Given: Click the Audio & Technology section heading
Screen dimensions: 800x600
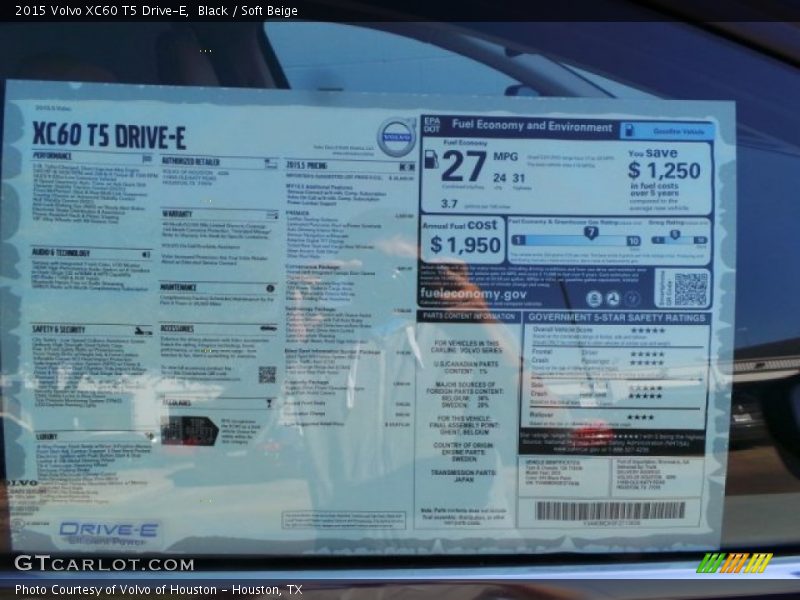Looking at the screenshot, I should click(61, 253).
